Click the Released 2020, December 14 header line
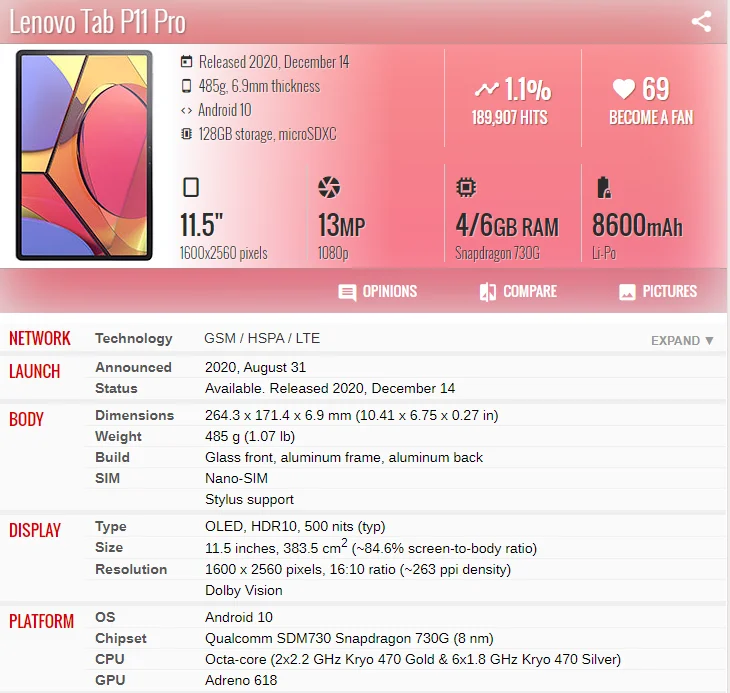 274,61
